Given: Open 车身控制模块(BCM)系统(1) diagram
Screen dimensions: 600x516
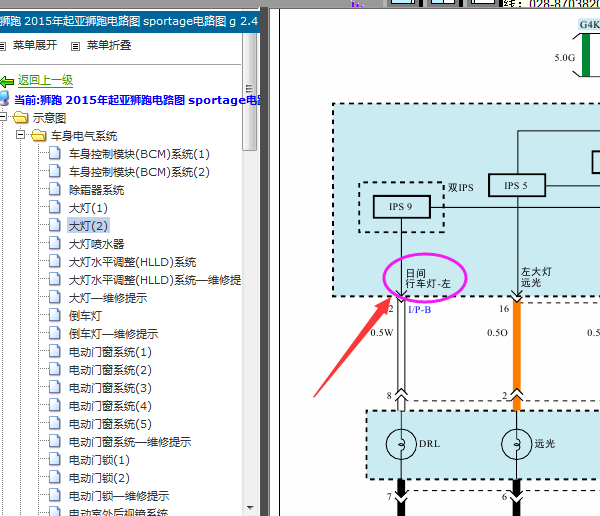Looking at the screenshot, I should pos(139,154).
